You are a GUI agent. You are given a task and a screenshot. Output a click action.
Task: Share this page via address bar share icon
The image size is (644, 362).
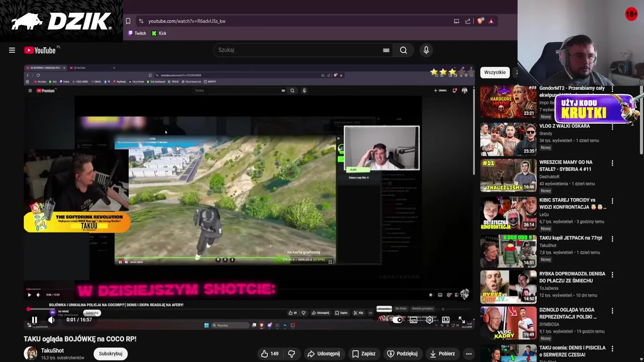tap(468, 21)
